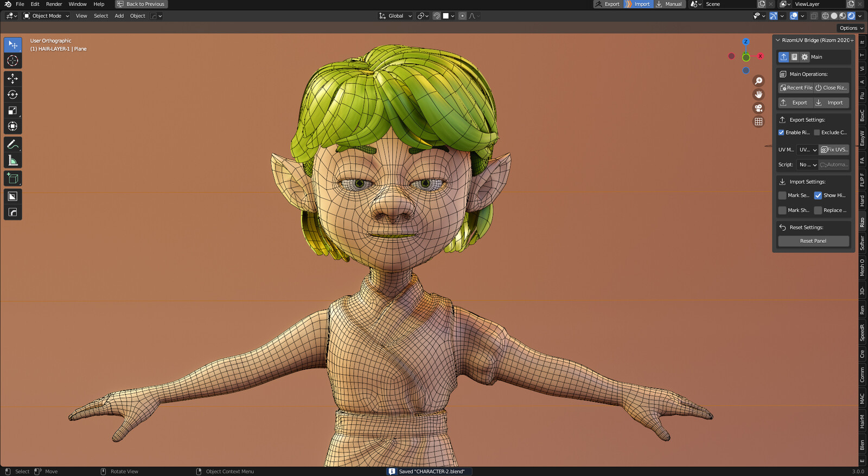Toggle viewport overlays display
The height and width of the screenshot is (476, 868).
pos(794,16)
